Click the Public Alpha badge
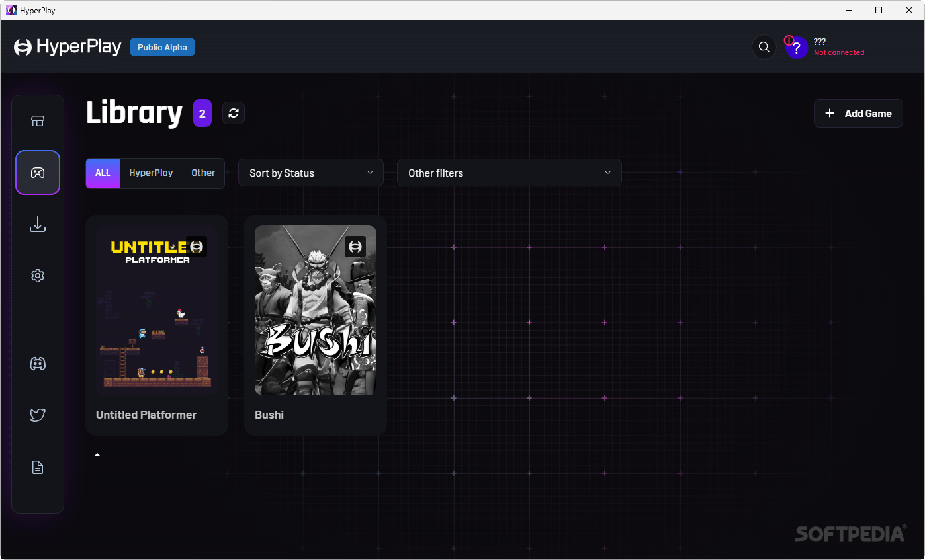925x560 pixels. pyautogui.click(x=162, y=47)
